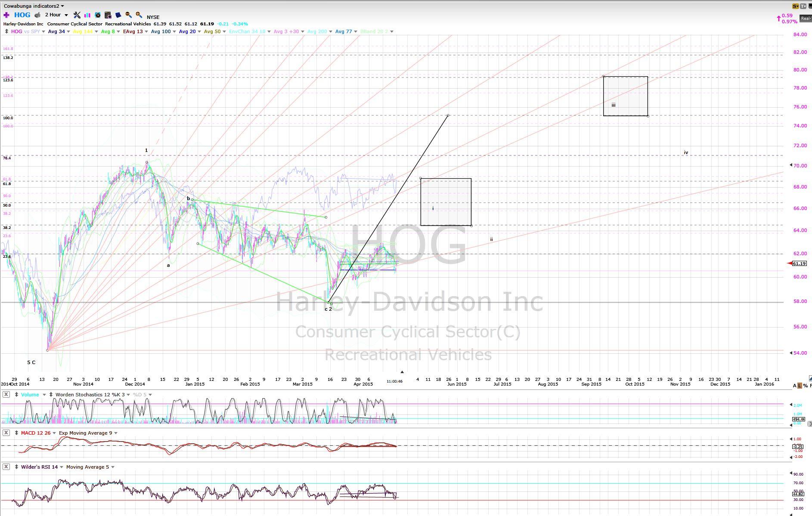Click the gray T time-link button
Viewport: 812px width, 516px height.
(804, 6)
